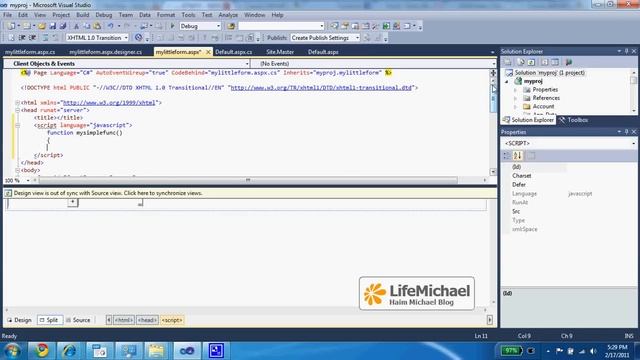Click the <head> breadcrumb tag
Screen dimensions: 640x360
147,320
